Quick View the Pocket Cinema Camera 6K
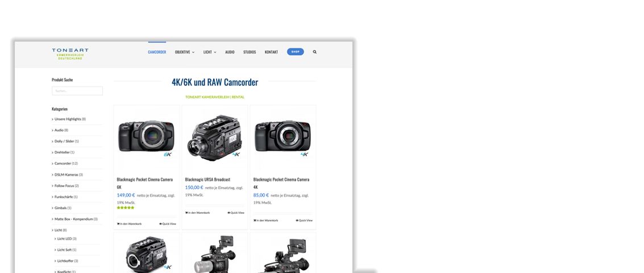 point(168,224)
